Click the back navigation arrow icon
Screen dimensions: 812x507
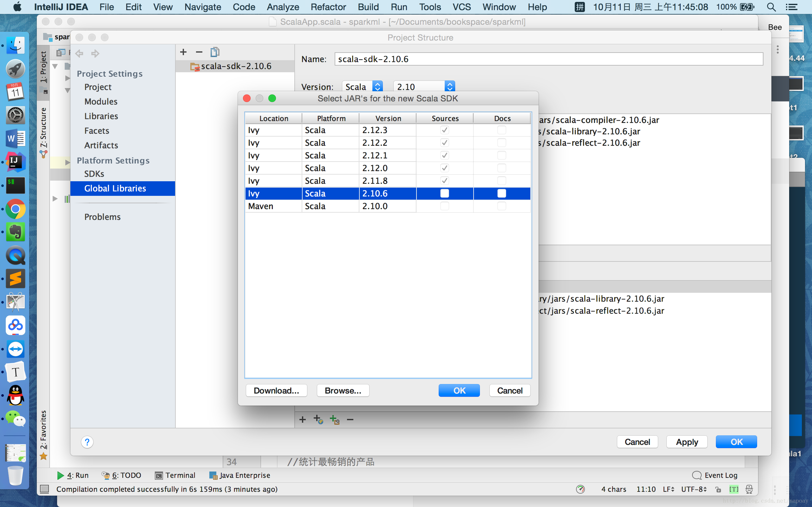[x=79, y=54]
